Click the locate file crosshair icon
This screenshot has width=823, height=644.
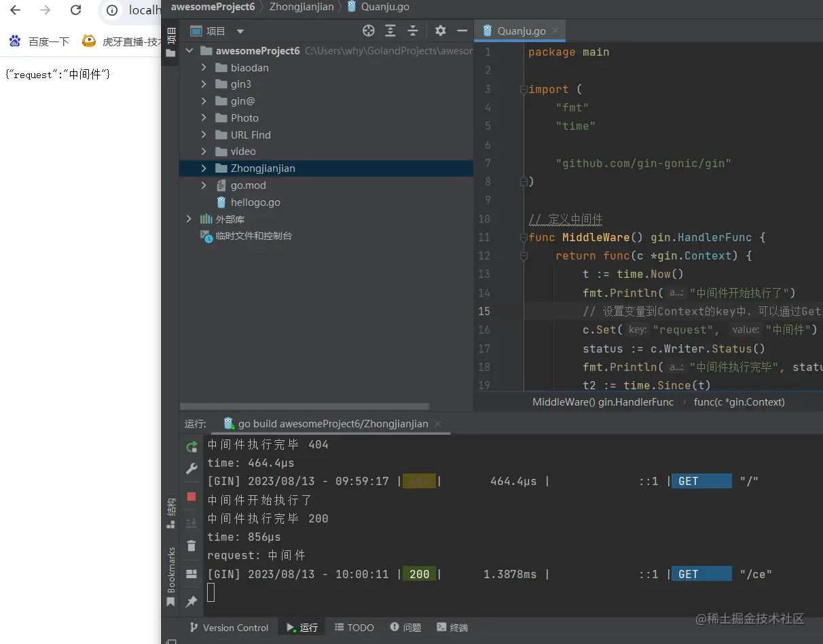coord(369,31)
